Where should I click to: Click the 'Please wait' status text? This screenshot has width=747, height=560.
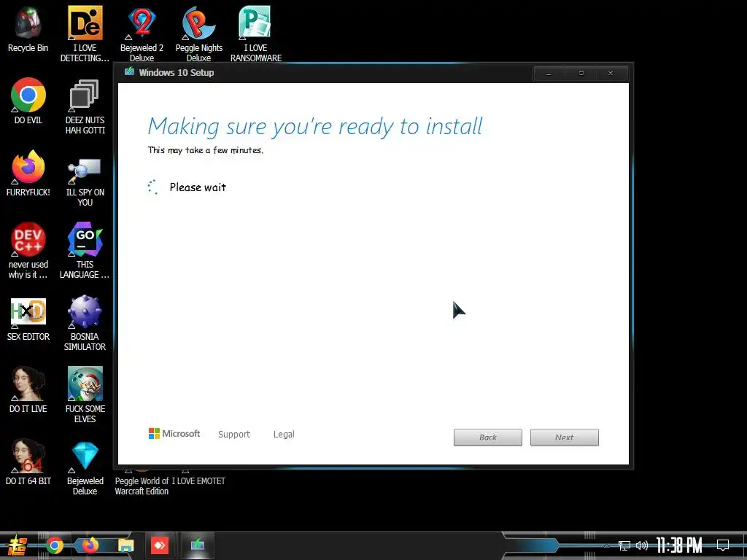click(x=198, y=187)
